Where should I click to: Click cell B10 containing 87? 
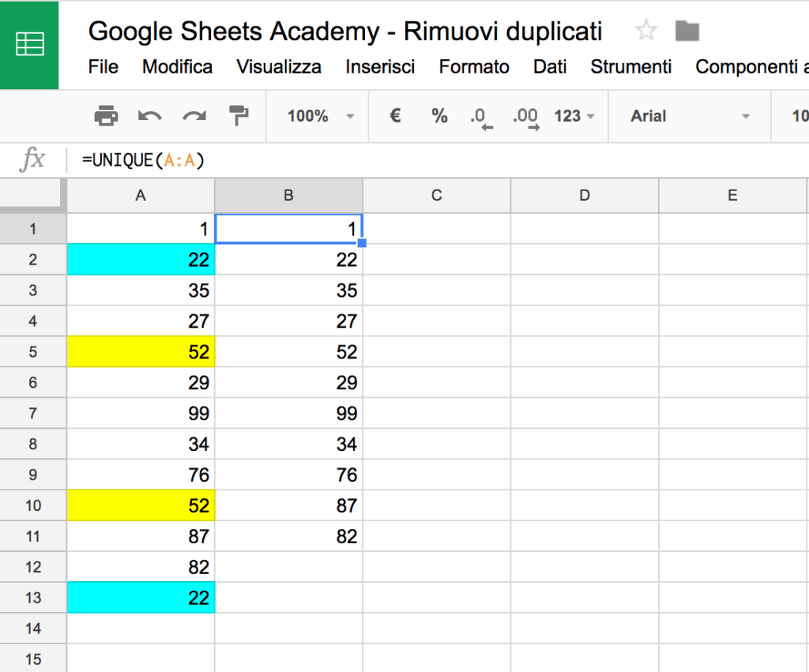tap(289, 505)
